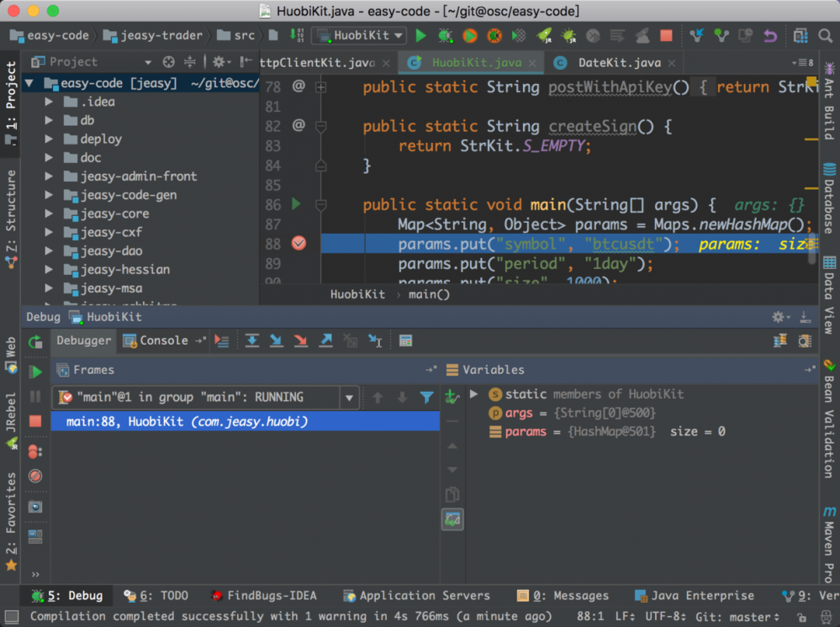Collapse the createSign method fold marker
840x627 pixels.
coord(320,126)
